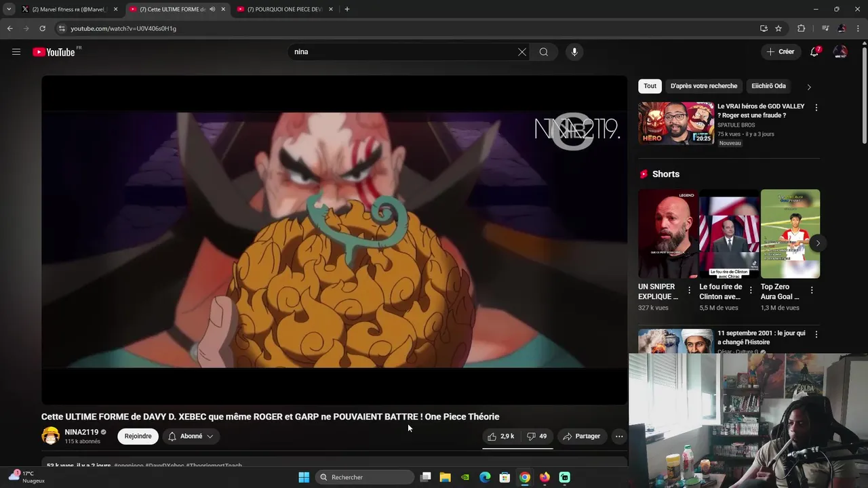Click the install app icon in address bar
The height and width of the screenshot is (488, 868).
point(764,28)
